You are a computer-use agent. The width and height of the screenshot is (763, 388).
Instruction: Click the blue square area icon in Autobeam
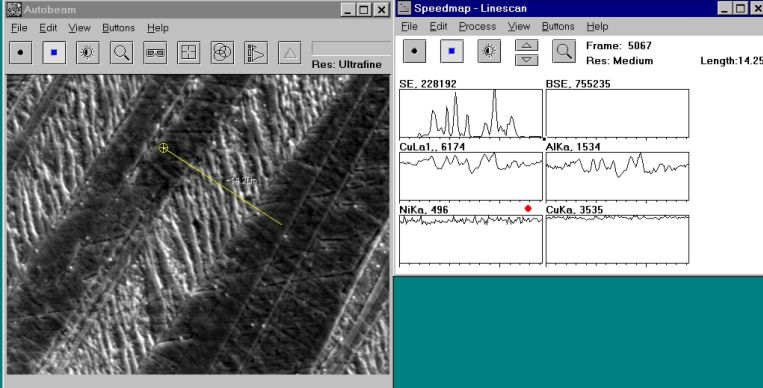point(54,53)
